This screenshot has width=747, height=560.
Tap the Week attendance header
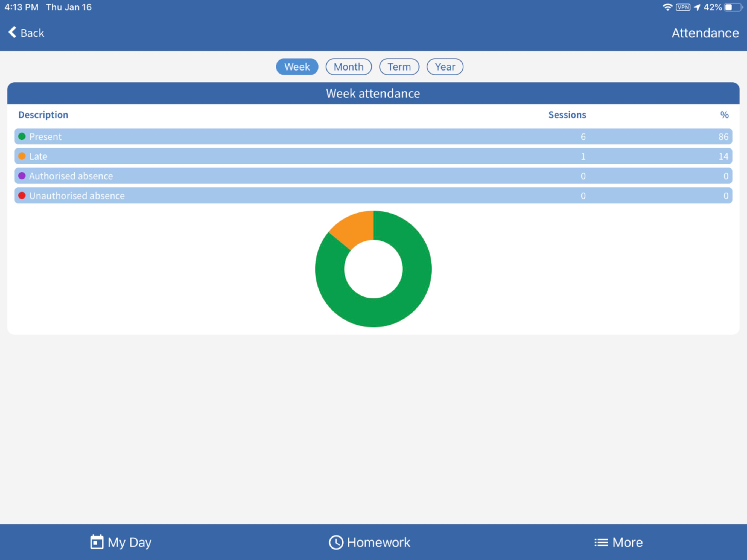click(x=373, y=94)
